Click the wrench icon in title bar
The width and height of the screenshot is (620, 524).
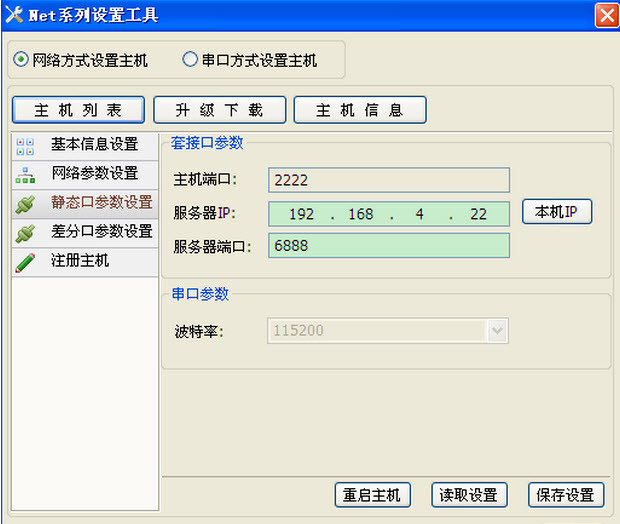point(14,15)
